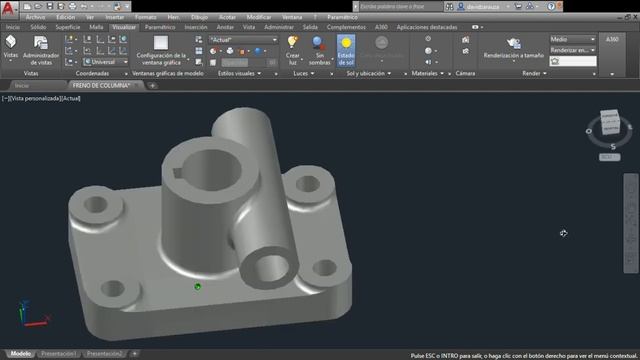The width and height of the screenshot is (640, 360).
Task: Open Administrador de vistas
Action: [41, 51]
